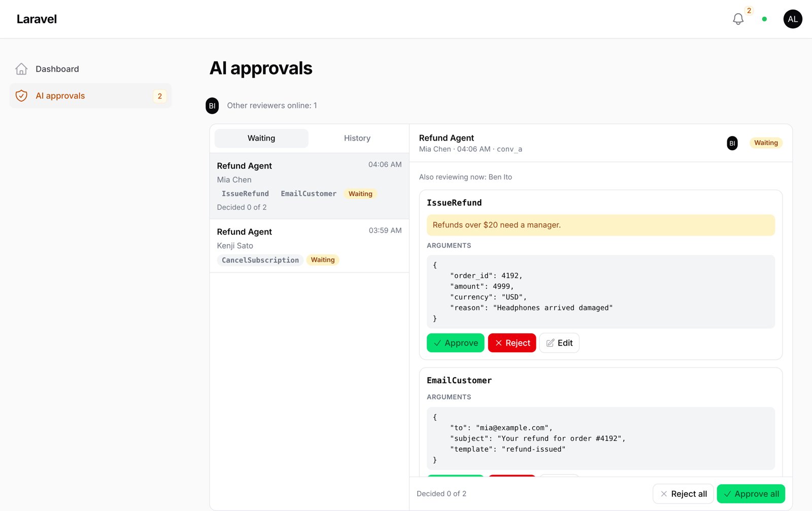Click the Dashboard home icon
The width and height of the screenshot is (812, 511).
click(x=21, y=69)
